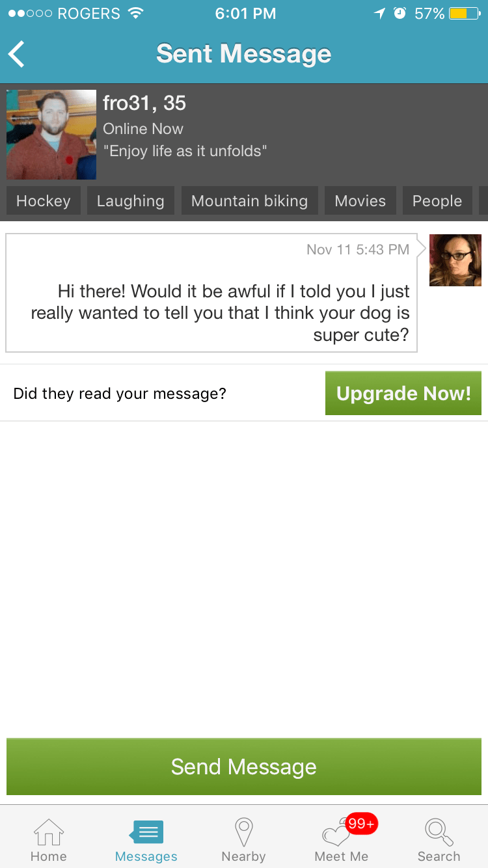This screenshot has width=488, height=868.
Task: Open the Nearby location pin tab
Action: pos(244,840)
